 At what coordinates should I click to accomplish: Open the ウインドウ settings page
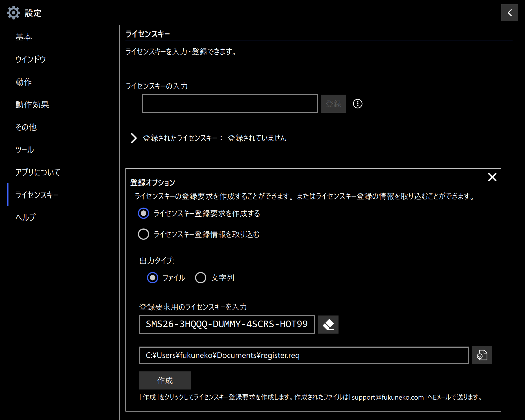click(31, 59)
